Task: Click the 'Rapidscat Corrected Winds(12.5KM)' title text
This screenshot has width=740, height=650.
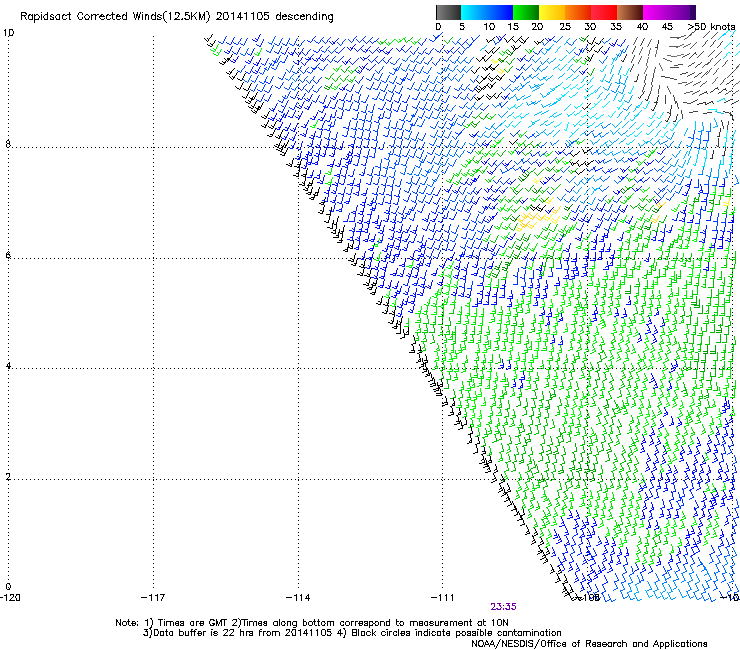Action: (115, 17)
